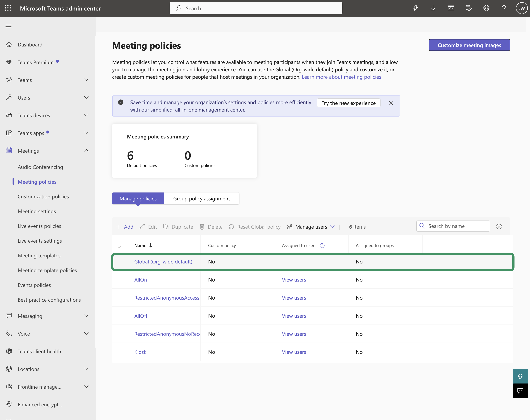The width and height of the screenshot is (530, 420).
Task: Collapse navigation with the hamburger icon
Action: [9, 26]
